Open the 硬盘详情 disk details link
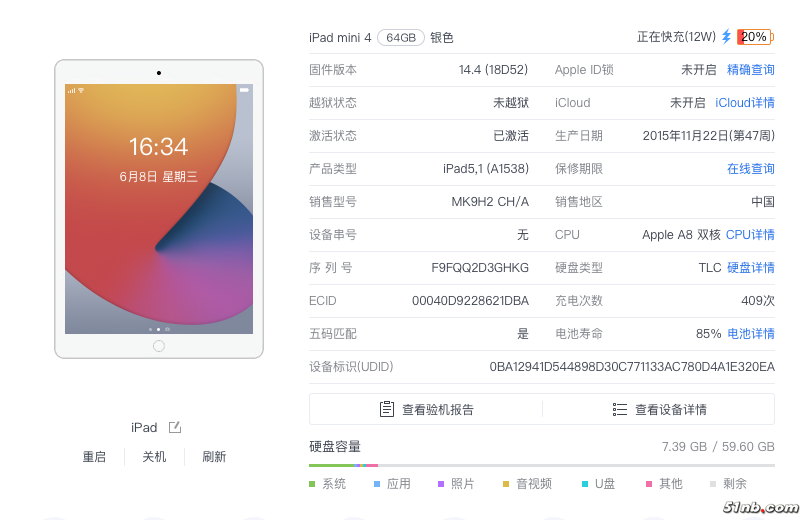Screen dimensions: 806x520 [x=750, y=268]
